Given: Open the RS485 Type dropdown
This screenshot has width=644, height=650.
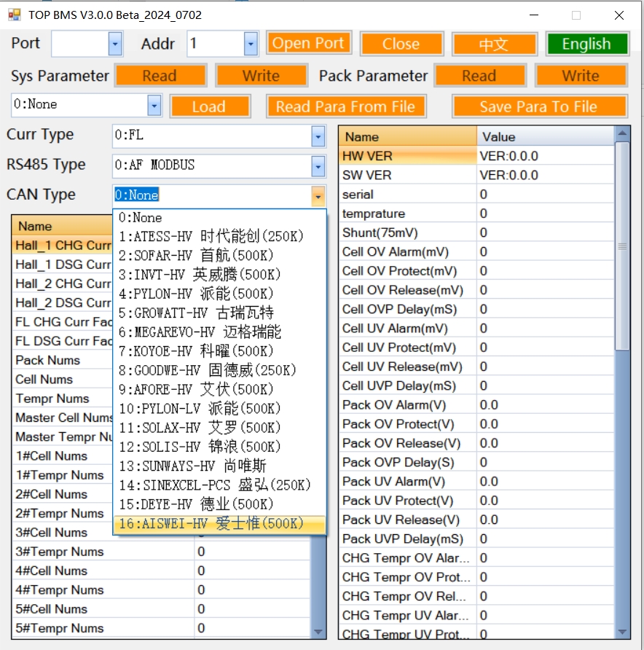Looking at the screenshot, I should click(318, 166).
